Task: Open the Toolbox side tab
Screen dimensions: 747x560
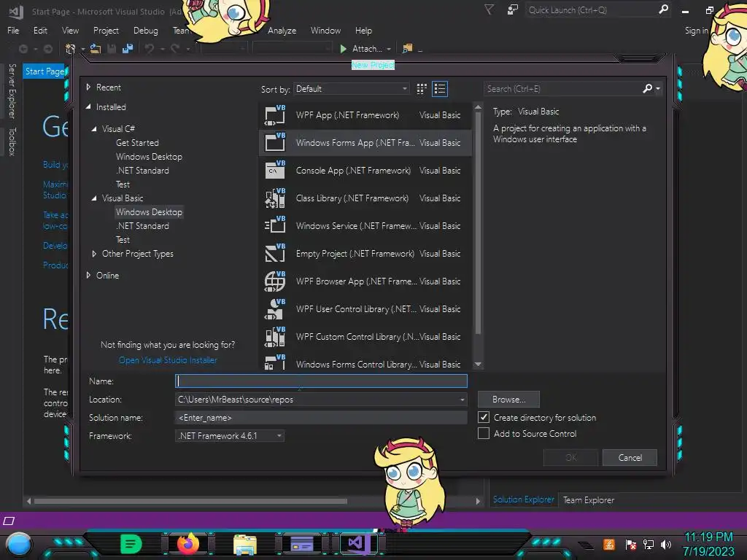Action: [12, 141]
